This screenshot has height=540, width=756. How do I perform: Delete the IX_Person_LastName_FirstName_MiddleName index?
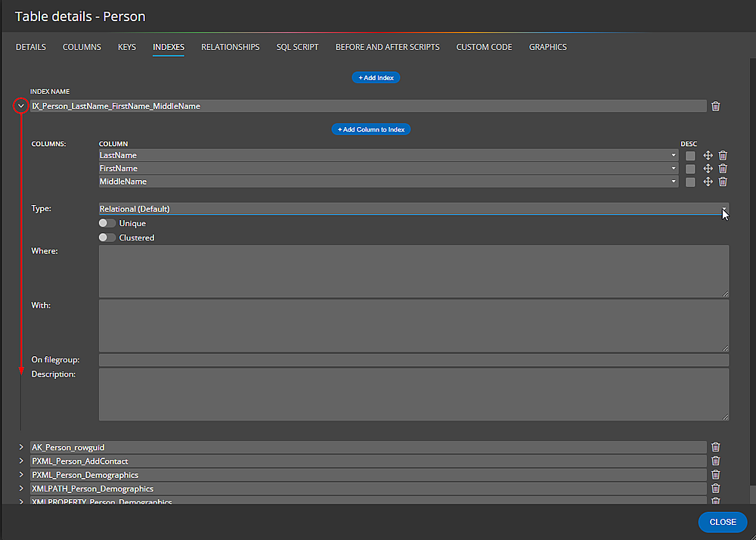click(x=715, y=106)
